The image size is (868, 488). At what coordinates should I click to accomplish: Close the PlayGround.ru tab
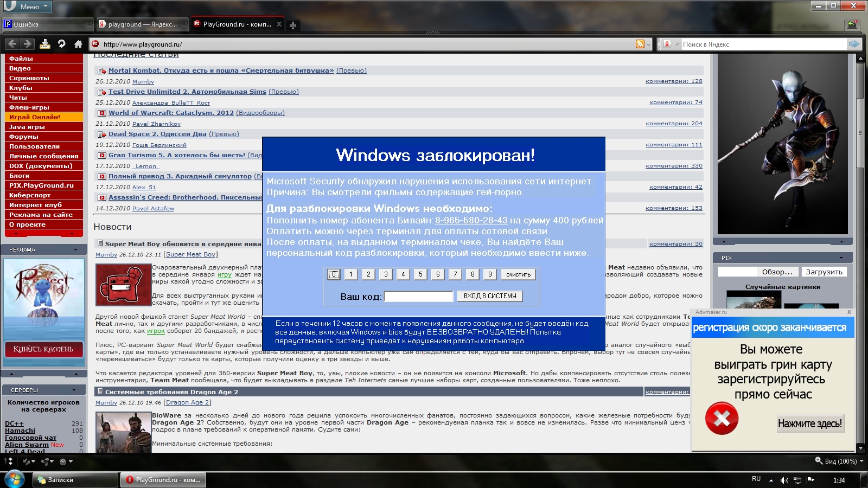(279, 24)
